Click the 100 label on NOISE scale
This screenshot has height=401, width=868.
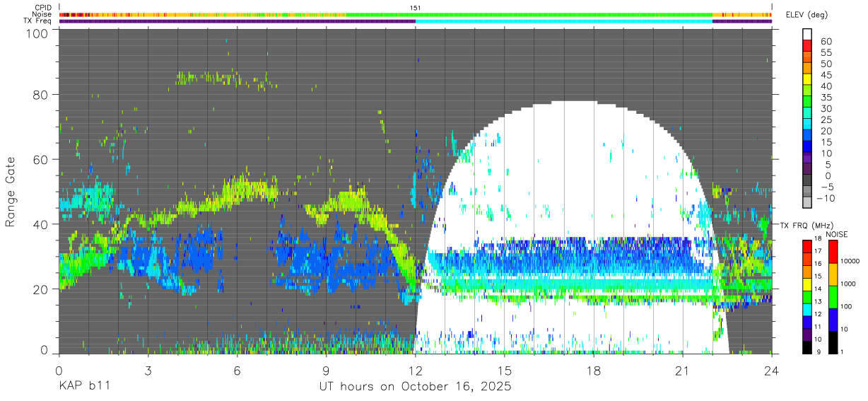point(845,306)
